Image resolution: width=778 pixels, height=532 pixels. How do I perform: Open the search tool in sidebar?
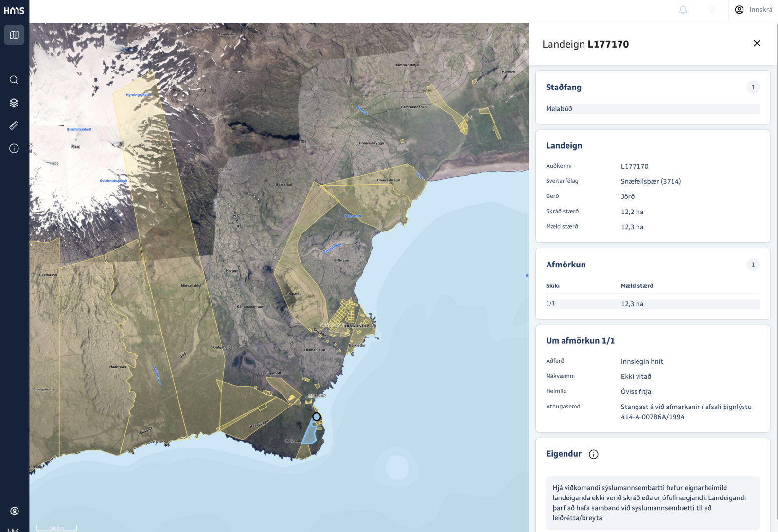coord(14,80)
